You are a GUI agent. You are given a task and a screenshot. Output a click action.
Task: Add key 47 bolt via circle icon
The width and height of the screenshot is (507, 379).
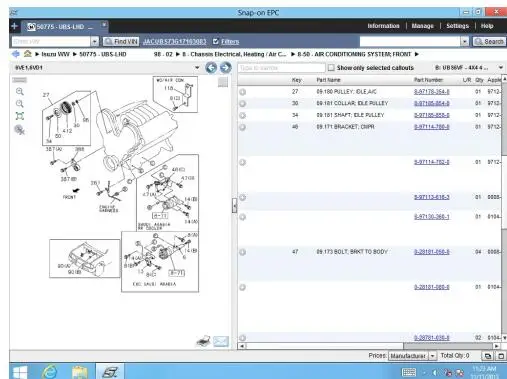[243, 252]
